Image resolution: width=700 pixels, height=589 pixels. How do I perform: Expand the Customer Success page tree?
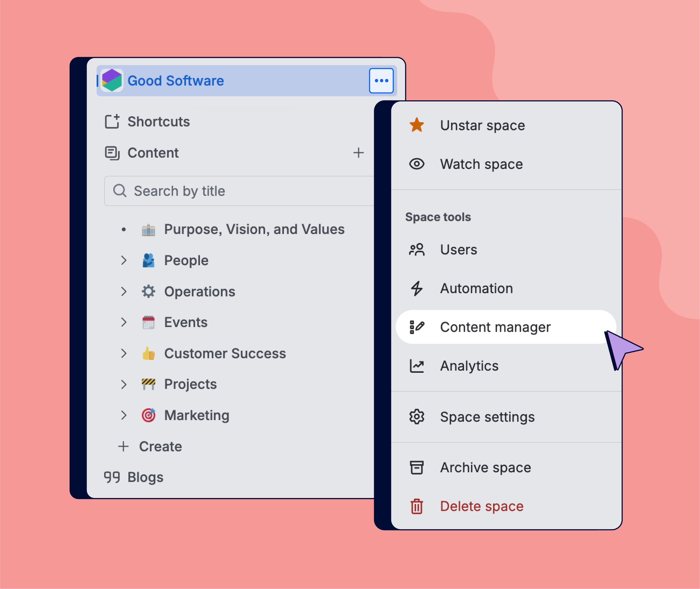click(124, 353)
